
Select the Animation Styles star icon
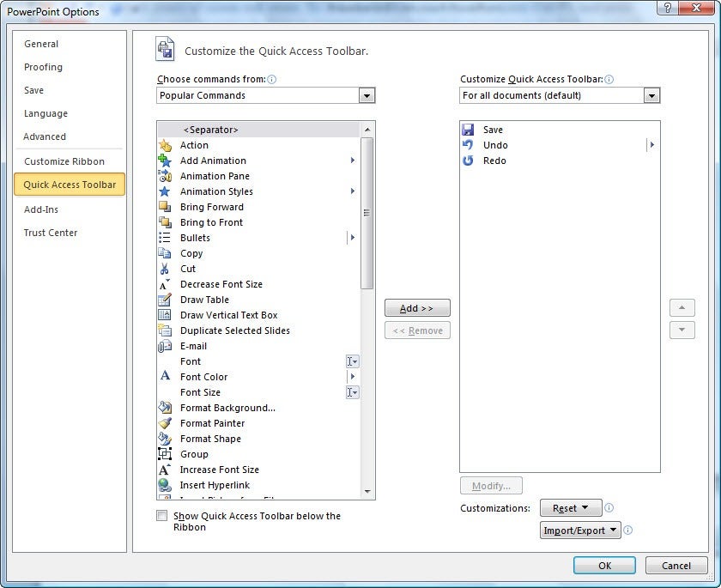[x=165, y=191]
